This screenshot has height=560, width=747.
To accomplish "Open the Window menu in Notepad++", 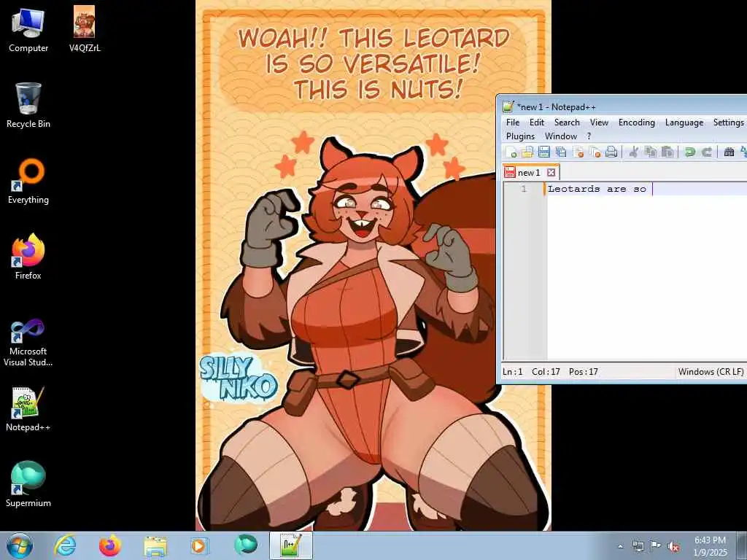I will [x=561, y=136].
